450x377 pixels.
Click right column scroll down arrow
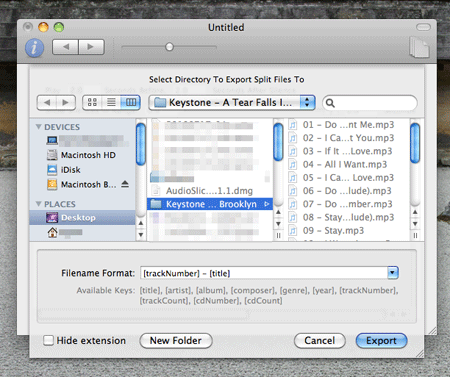(415, 224)
